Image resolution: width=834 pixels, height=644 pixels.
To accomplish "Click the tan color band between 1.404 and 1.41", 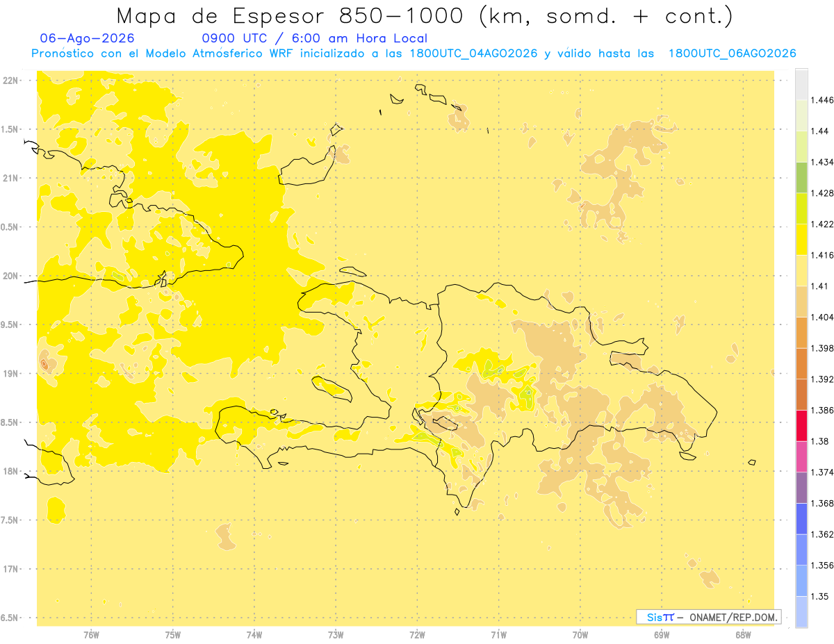I will (x=801, y=302).
